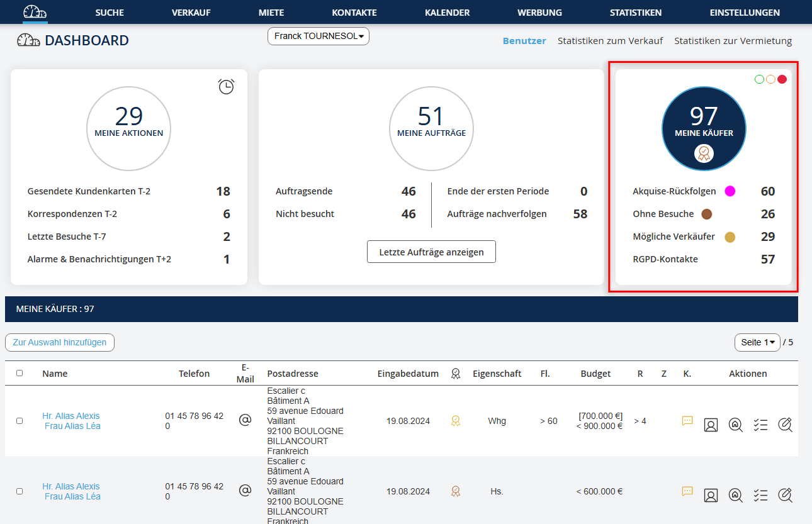Image resolution: width=812 pixels, height=524 pixels.
Task: Click the edit pencil icon in second buyer row
Action: click(785, 495)
